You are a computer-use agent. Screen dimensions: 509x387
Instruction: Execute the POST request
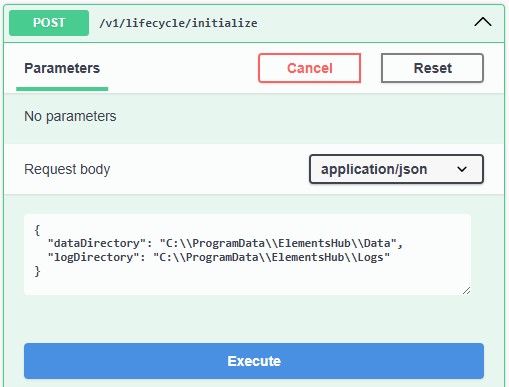[254, 361]
